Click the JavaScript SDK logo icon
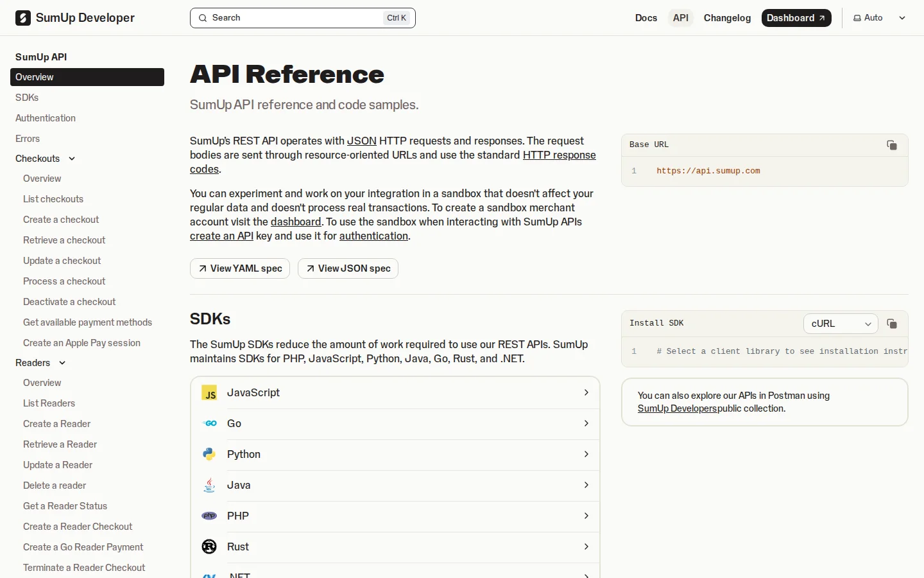The image size is (924, 578). [209, 393]
